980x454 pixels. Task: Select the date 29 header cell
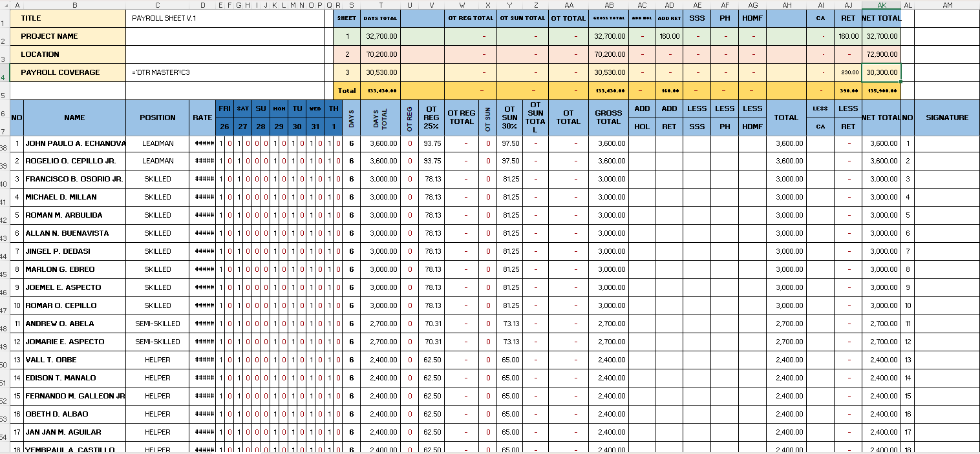279,127
